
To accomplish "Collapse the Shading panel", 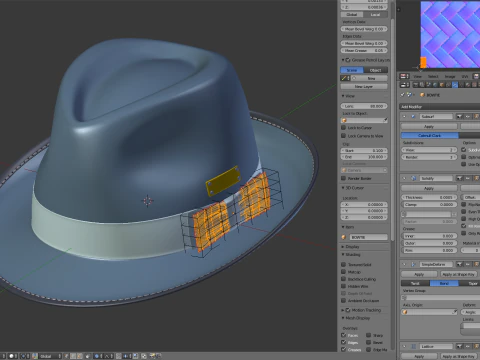I will pos(343,255).
